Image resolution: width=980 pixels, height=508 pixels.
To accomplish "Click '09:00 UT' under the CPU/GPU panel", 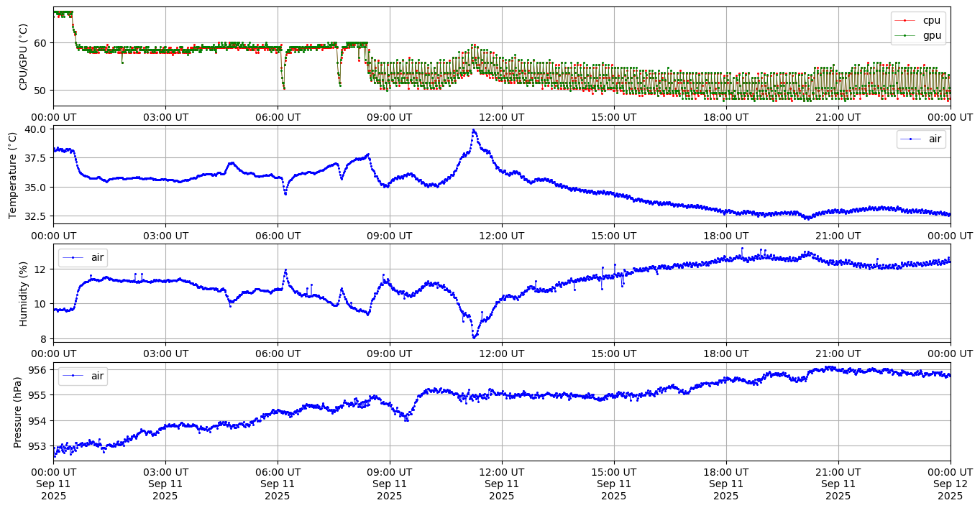I will [390, 117].
